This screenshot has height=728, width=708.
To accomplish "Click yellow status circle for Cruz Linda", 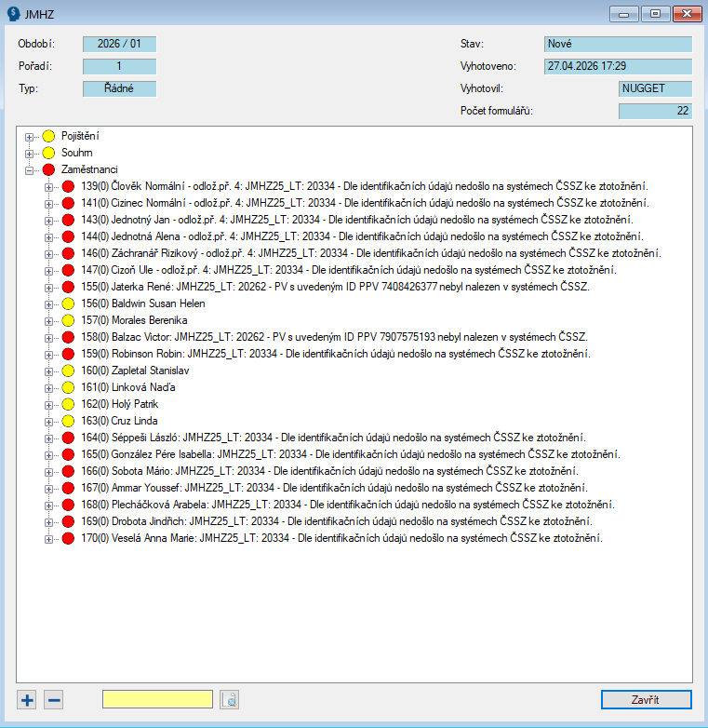I will (68, 421).
